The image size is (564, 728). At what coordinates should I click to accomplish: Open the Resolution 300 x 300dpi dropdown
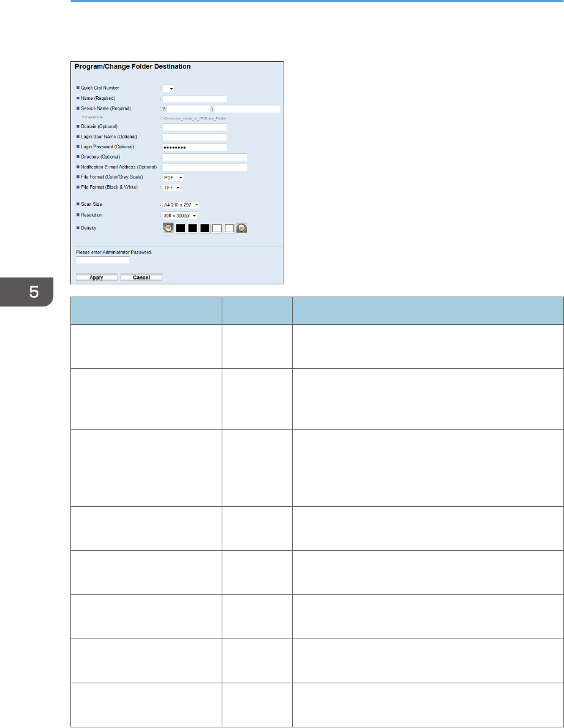tap(180, 216)
